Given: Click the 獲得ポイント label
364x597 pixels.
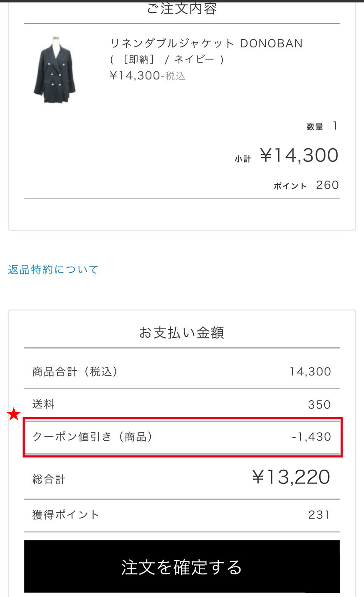Looking at the screenshot, I should (x=66, y=514).
